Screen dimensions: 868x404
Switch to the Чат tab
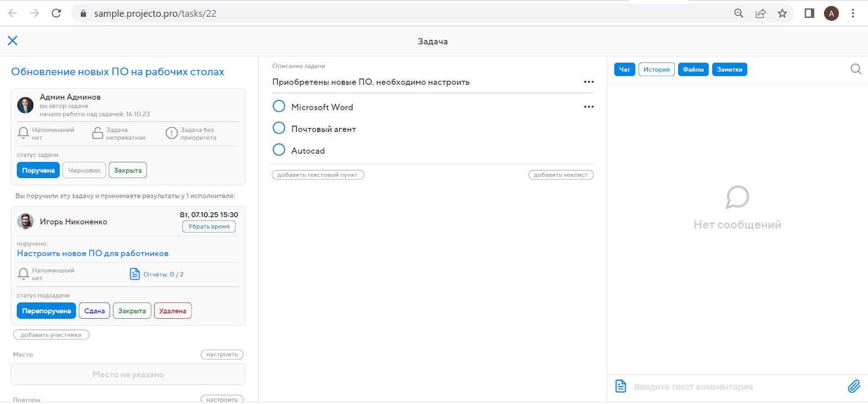624,70
